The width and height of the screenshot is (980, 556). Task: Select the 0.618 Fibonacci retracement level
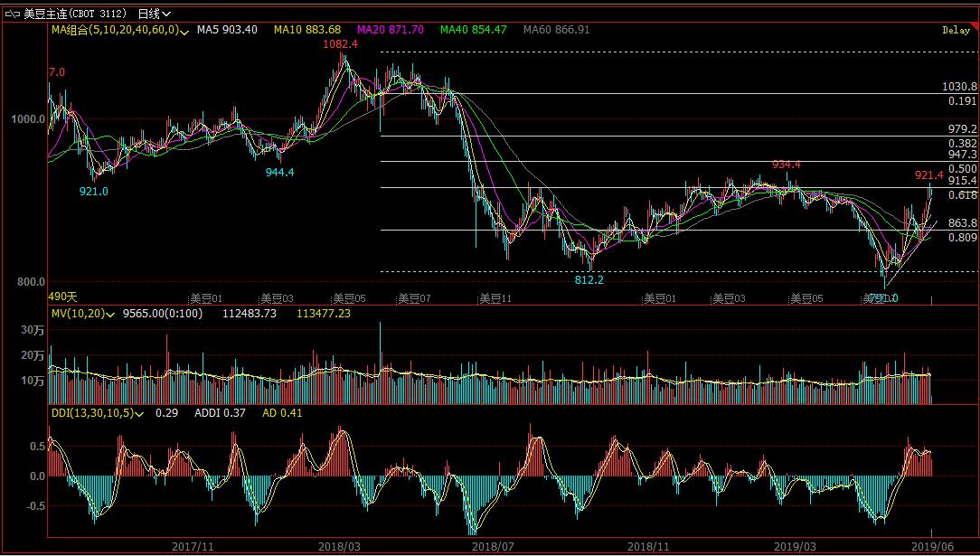[x=962, y=195]
